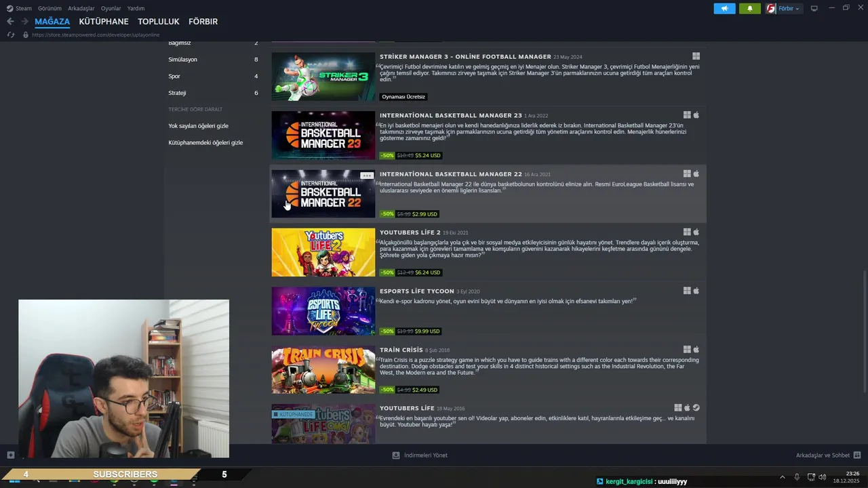
Task: Click the add game plus icon at bottom-left
Action: pos(10,455)
